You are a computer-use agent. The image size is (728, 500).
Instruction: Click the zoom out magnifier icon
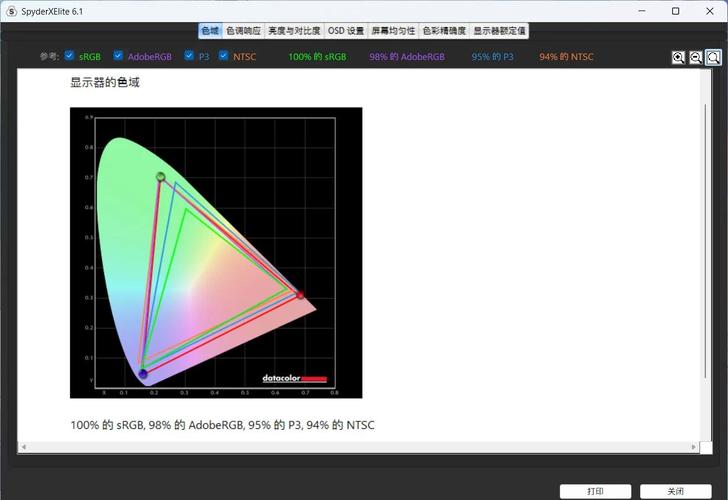696,58
